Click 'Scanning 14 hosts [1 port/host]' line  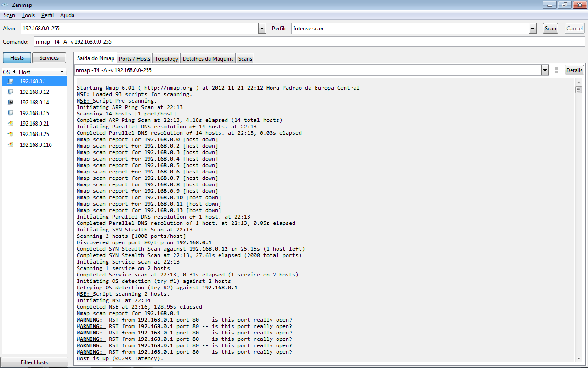[126, 114]
